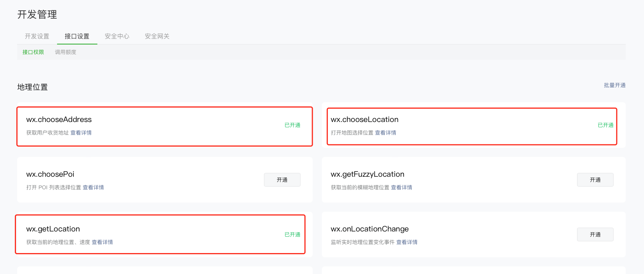644x274 pixels.
Task: Select the 接口权限 sub-tab
Action: pyautogui.click(x=33, y=52)
